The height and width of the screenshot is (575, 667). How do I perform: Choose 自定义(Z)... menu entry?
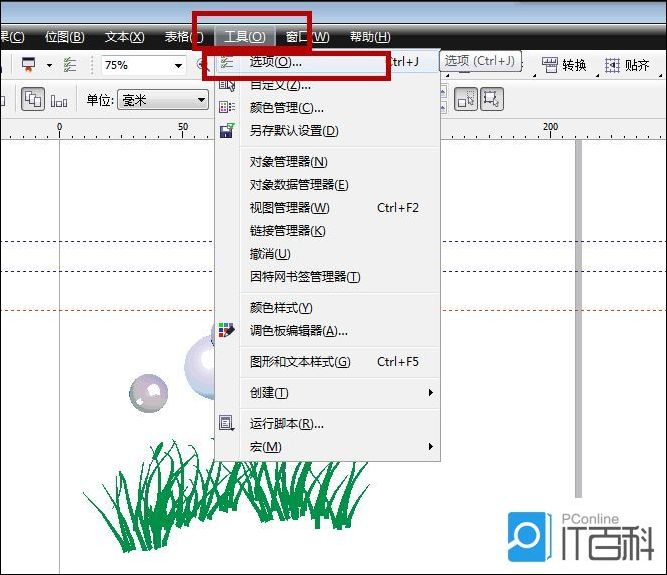(327, 85)
